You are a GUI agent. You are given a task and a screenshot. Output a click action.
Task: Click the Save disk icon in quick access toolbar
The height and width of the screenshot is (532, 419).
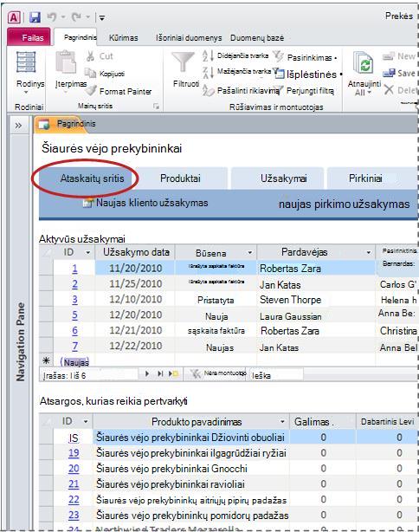35,17
